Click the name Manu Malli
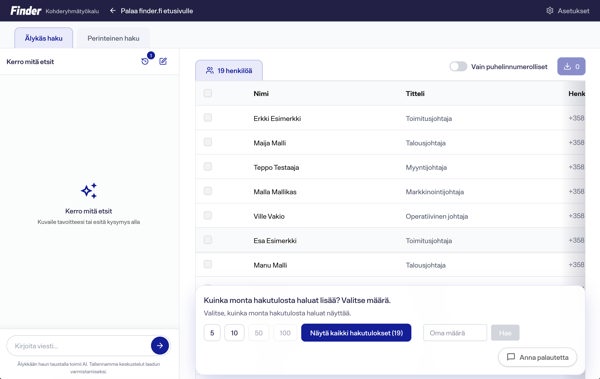Viewport: 600px width, 379px height. tap(270, 265)
